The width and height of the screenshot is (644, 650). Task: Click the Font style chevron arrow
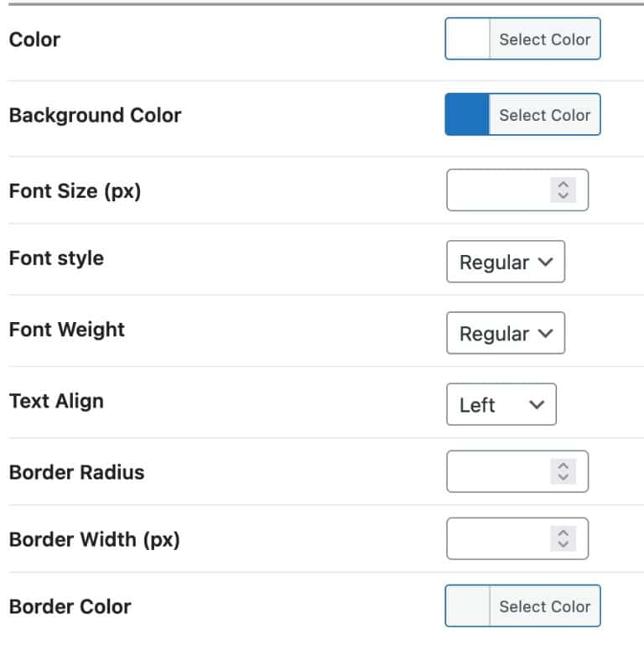545,263
